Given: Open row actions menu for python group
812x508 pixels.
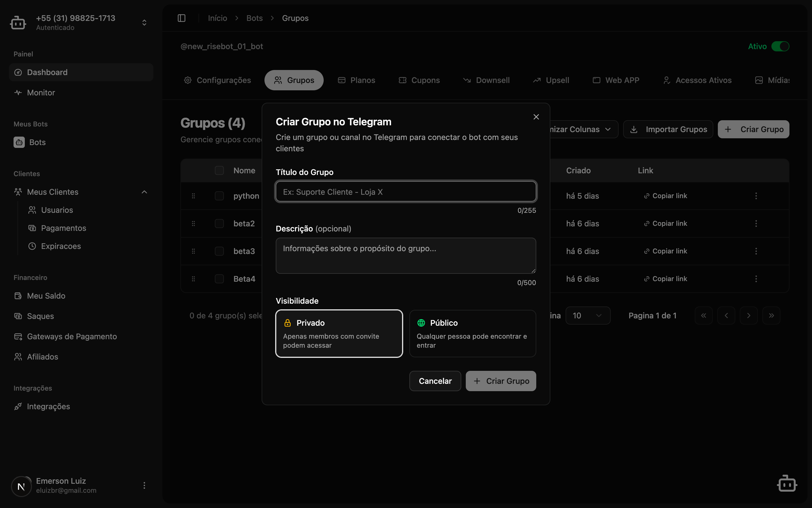Looking at the screenshot, I should click(x=756, y=196).
